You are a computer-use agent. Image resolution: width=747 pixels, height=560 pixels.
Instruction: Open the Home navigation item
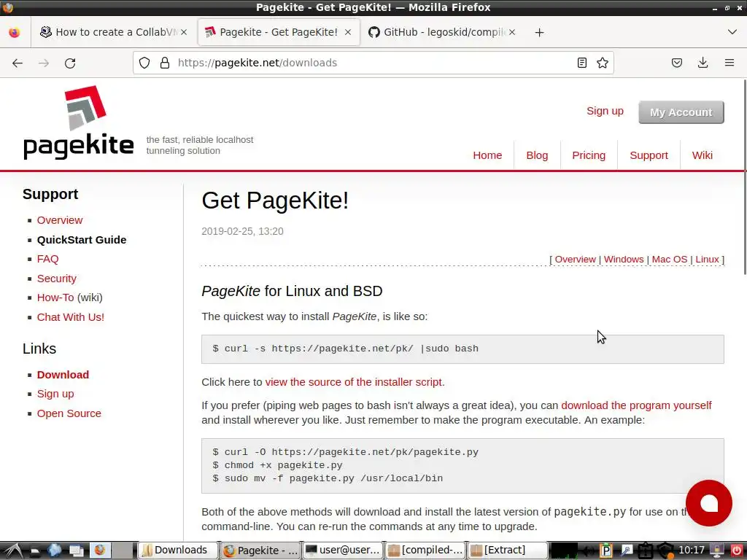[487, 155]
